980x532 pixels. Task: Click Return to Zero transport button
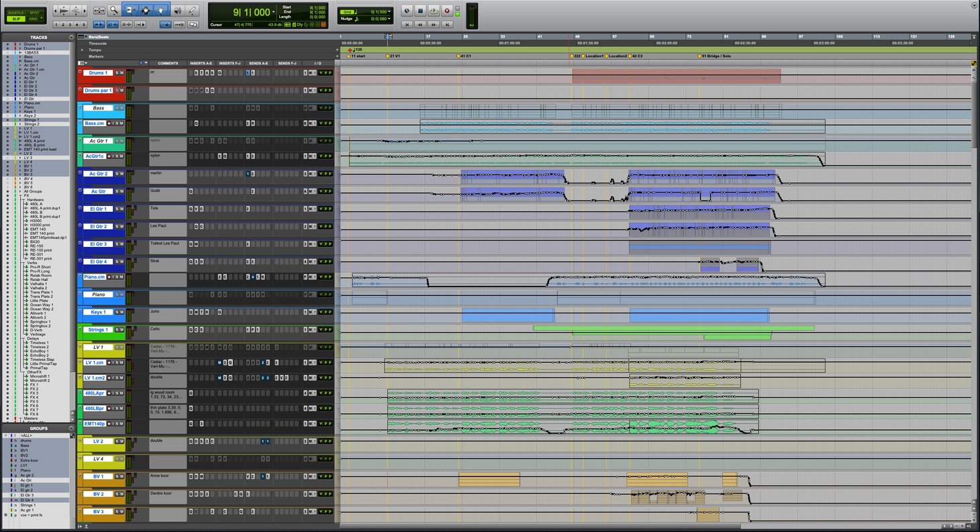[x=406, y=24]
